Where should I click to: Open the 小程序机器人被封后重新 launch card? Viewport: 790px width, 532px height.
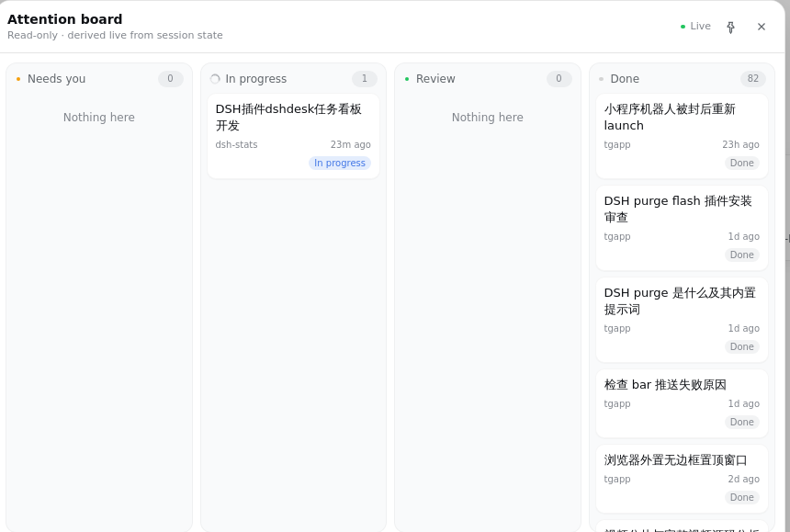coord(682,136)
